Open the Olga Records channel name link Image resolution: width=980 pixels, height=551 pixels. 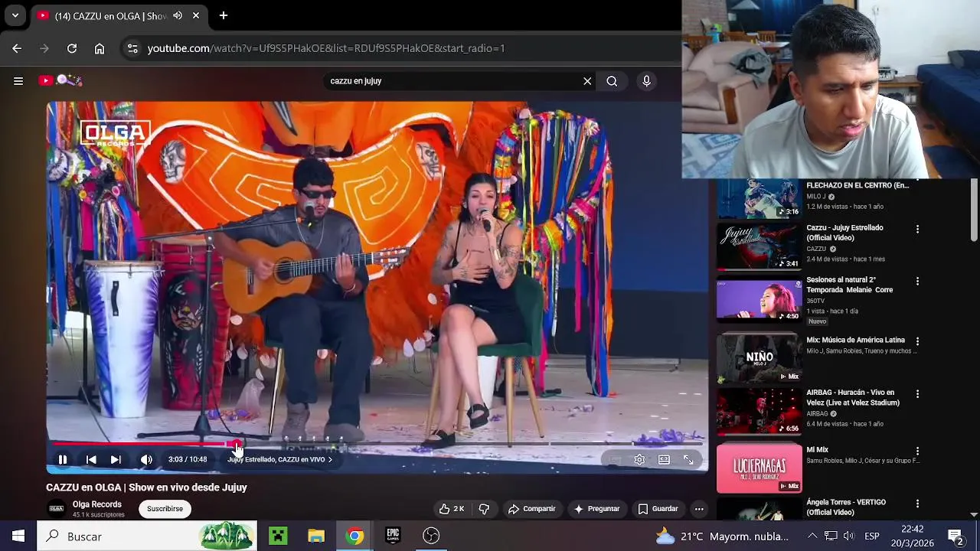point(96,504)
